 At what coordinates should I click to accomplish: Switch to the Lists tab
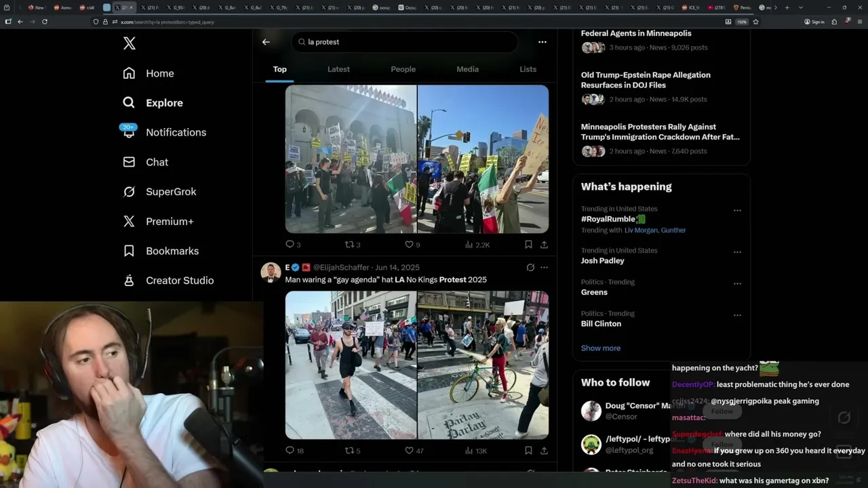[x=528, y=69]
